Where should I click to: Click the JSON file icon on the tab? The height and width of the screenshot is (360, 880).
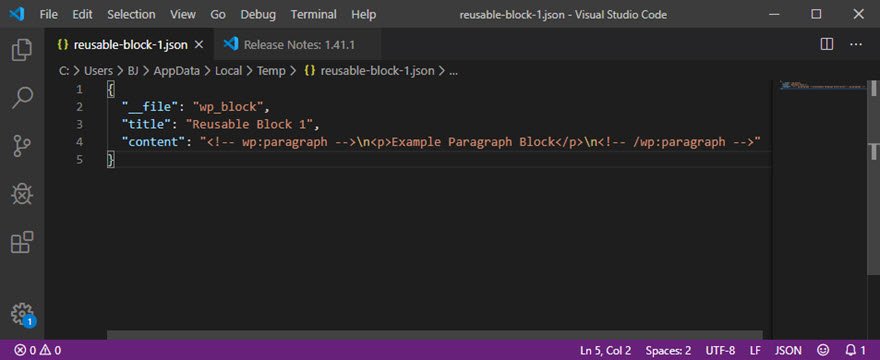62,45
